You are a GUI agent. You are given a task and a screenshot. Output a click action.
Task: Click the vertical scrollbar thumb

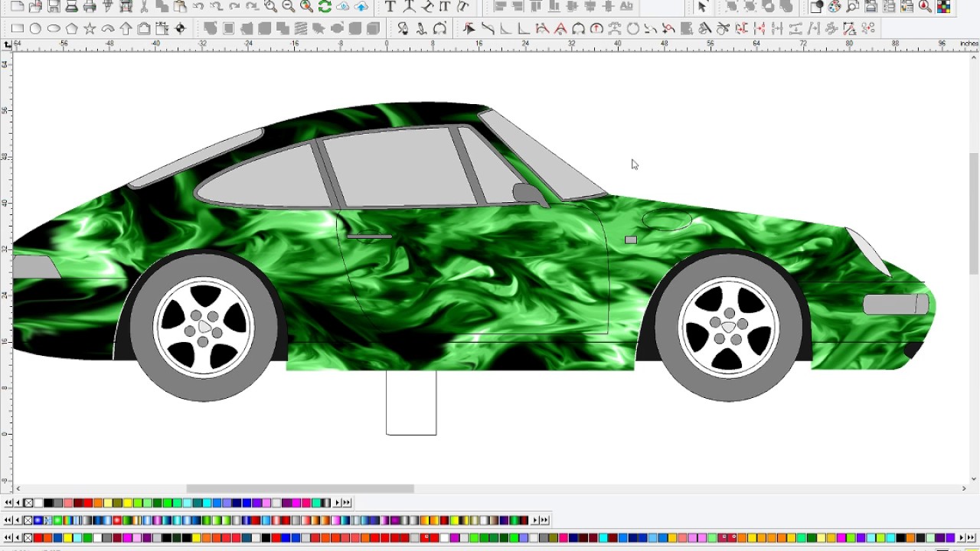click(x=975, y=214)
